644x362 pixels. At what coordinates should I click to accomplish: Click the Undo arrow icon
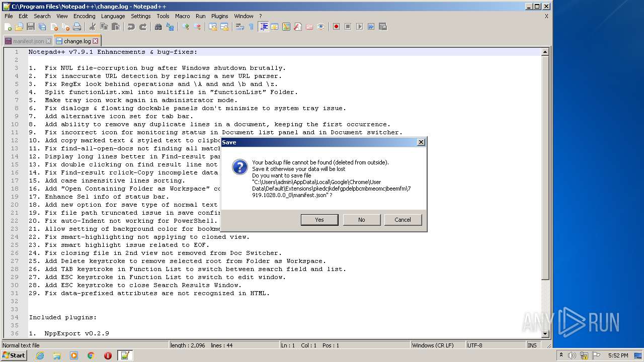131,27
